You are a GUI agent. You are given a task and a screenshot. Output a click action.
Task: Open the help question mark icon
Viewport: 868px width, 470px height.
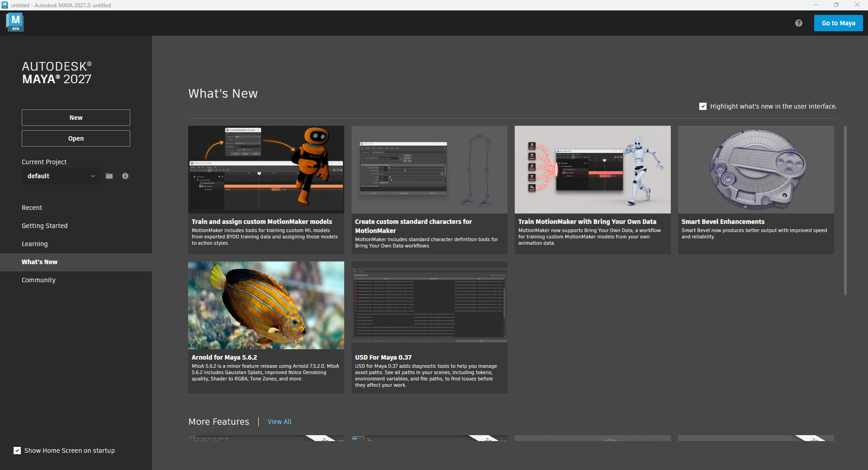pyautogui.click(x=799, y=23)
